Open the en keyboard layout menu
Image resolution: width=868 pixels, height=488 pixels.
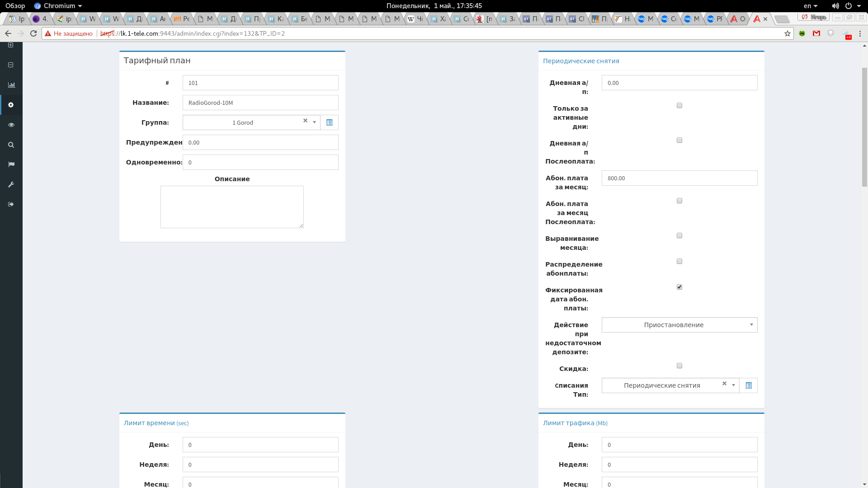click(810, 6)
